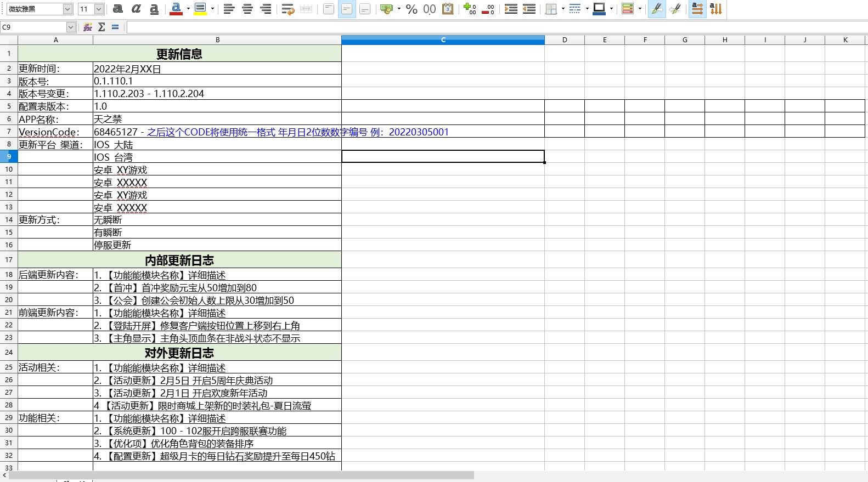868x482 pixels.
Task: Apply the red font color
Action: [176, 9]
